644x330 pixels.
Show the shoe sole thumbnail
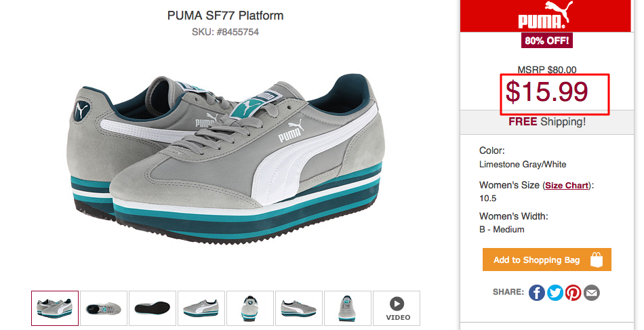point(153,308)
